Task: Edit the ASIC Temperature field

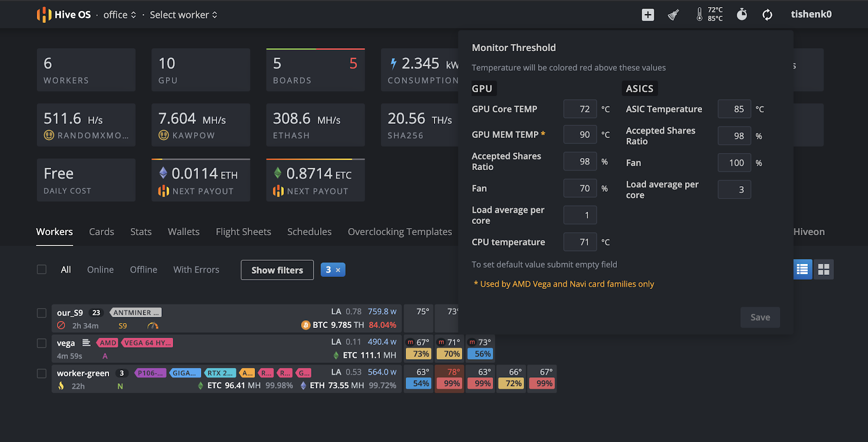Action: coord(735,109)
